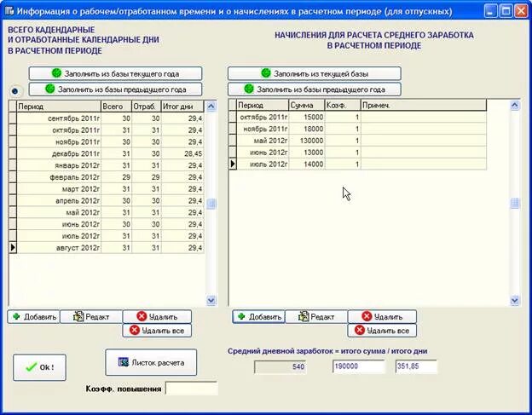
Task: Click 'Отраб.' column header
Action: 147,107
